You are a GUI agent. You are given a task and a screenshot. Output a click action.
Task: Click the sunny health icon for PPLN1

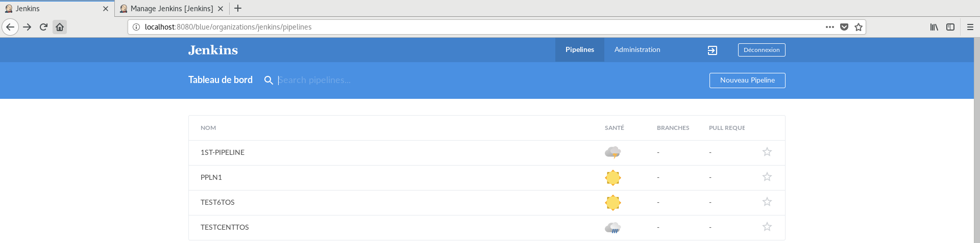[612, 177]
